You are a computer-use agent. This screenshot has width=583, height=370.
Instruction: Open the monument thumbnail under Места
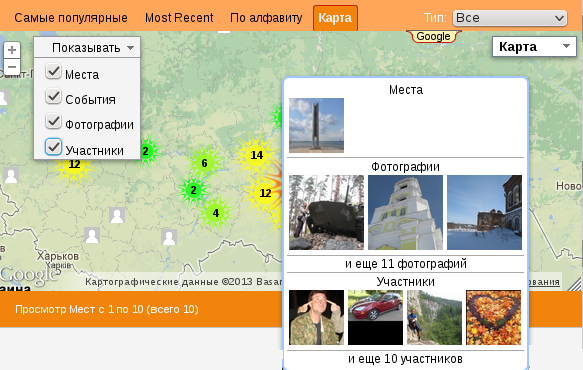click(316, 125)
